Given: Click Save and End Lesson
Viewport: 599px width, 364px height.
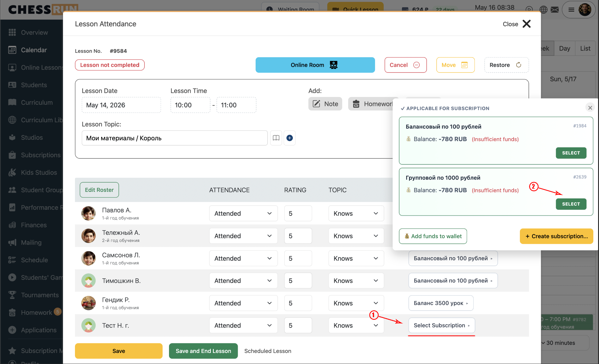Looking at the screenshot, I should (x=203, y=351).
